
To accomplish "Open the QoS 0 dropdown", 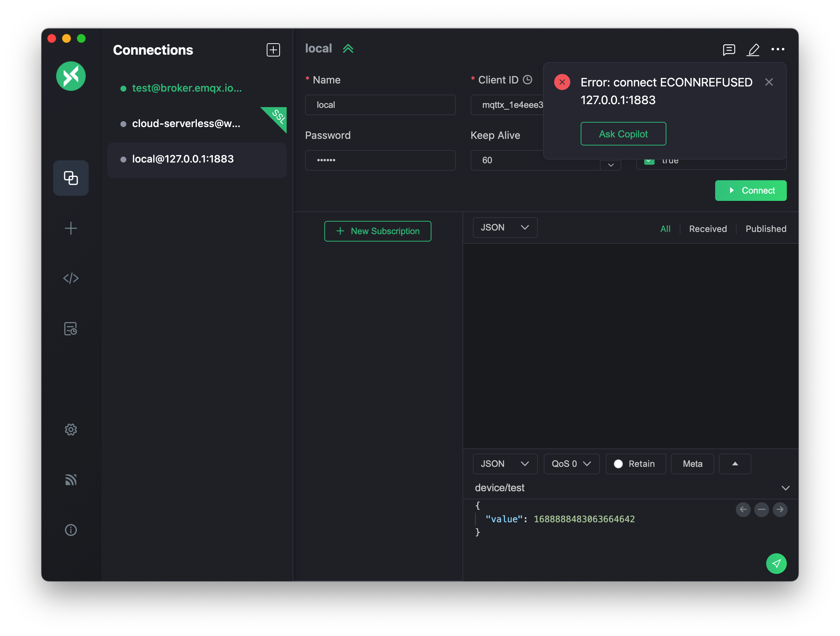I will 571,464.
